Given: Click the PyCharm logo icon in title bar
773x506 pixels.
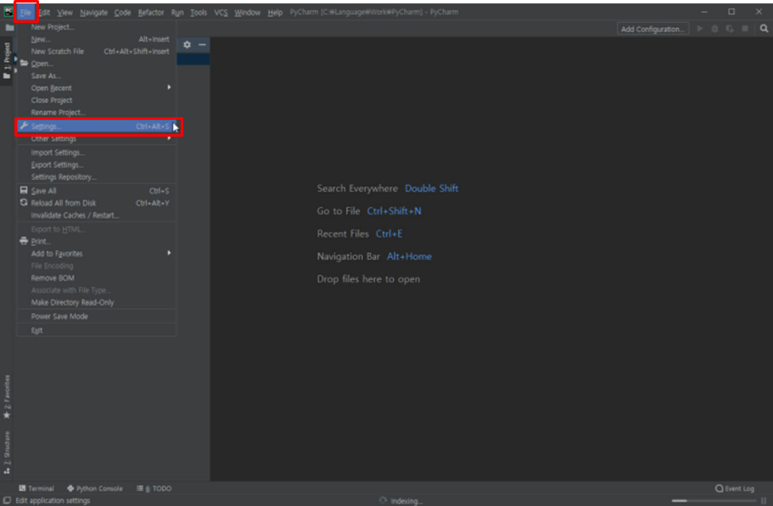Looking at the screenshot, I should pos(8,12).
